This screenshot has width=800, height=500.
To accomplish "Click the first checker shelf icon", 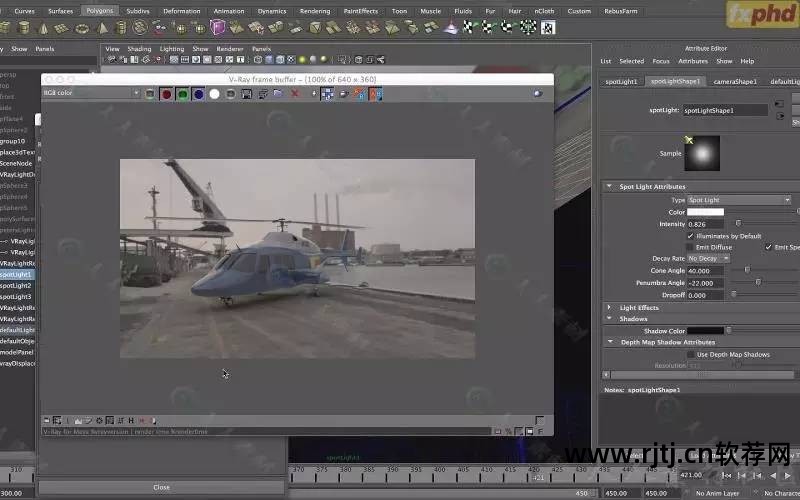I will (468, 27).
